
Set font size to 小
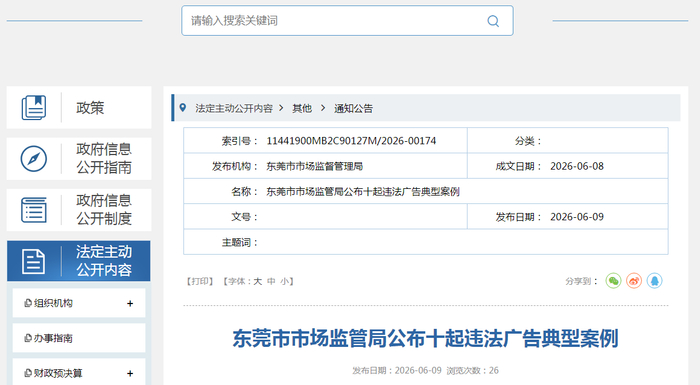(x=285, y=281)
